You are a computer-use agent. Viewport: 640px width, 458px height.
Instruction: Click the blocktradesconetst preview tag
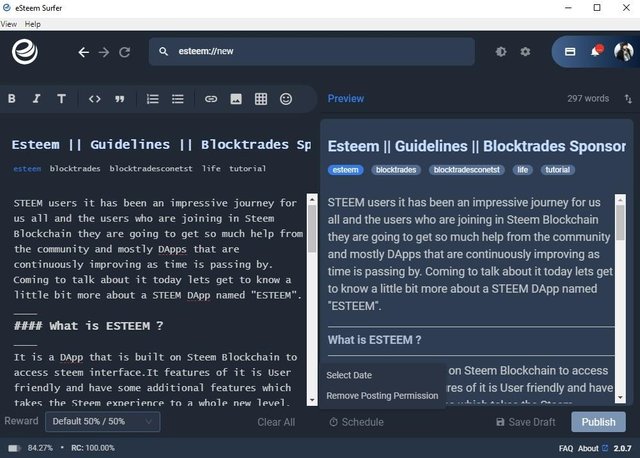point(467,170)
